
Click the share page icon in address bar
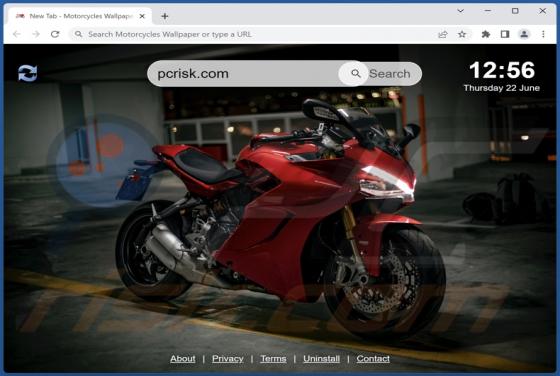(x=443, y=34)
